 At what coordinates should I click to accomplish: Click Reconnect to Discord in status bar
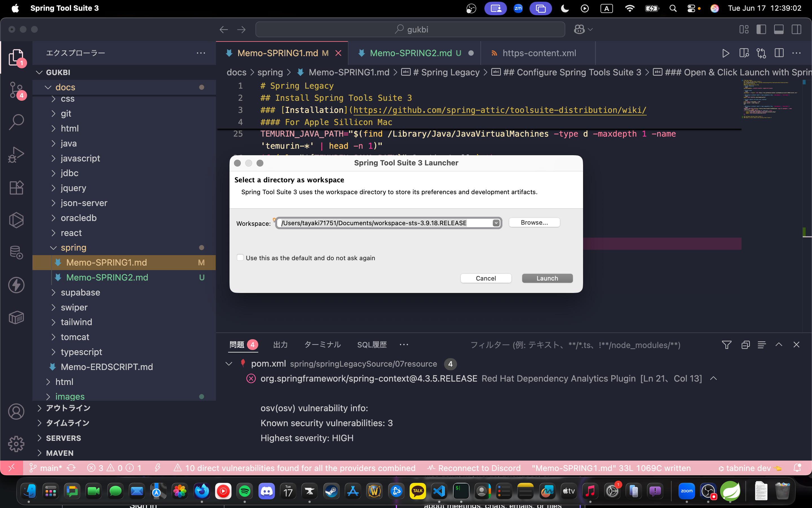coord(474,468)
